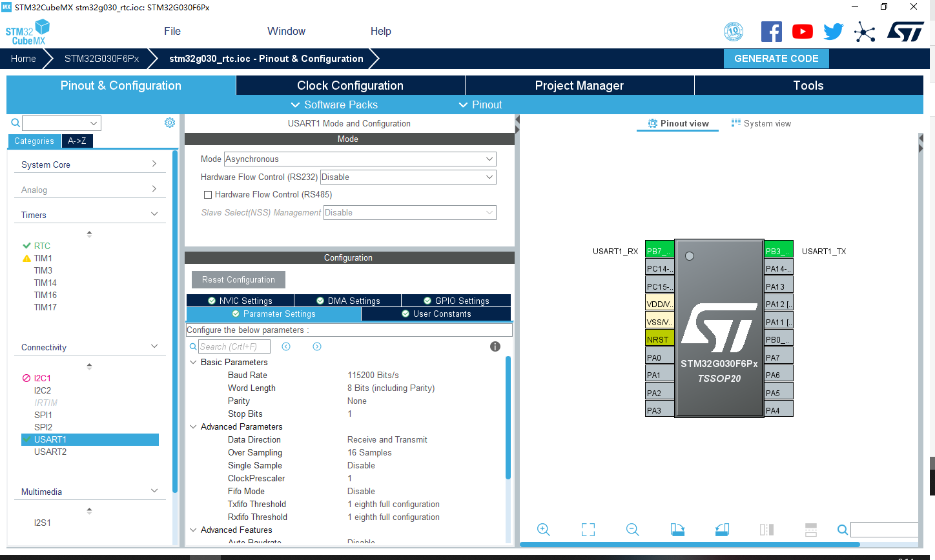Click the ST logo icon

pos(905,32)
